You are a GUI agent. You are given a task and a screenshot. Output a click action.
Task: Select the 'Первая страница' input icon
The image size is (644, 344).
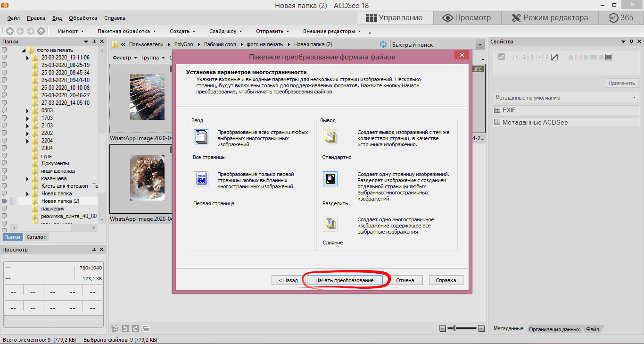(201, 179)
